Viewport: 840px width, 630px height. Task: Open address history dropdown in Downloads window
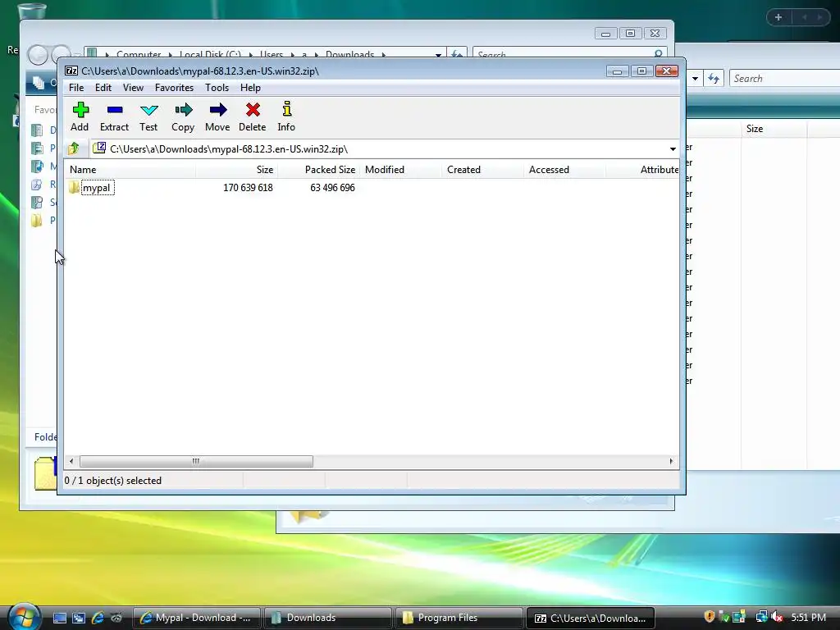coord(438,54)
